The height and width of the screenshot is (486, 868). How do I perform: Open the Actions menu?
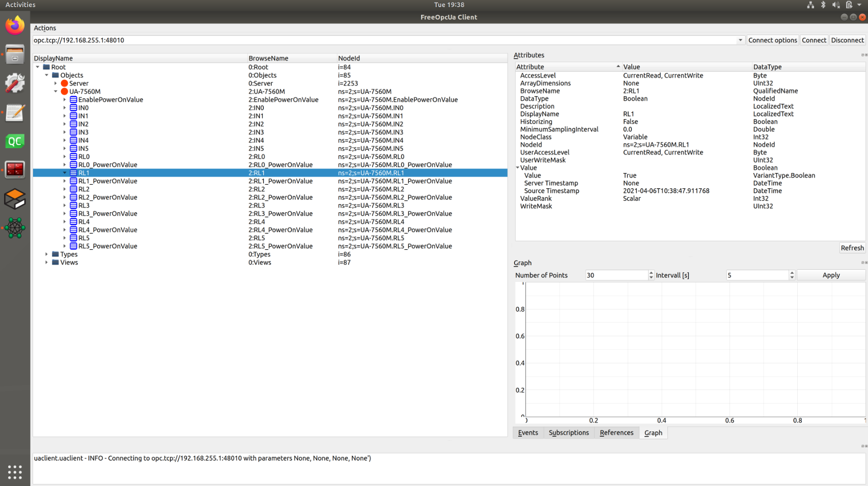pyautogui.click(x=44, y=28)
